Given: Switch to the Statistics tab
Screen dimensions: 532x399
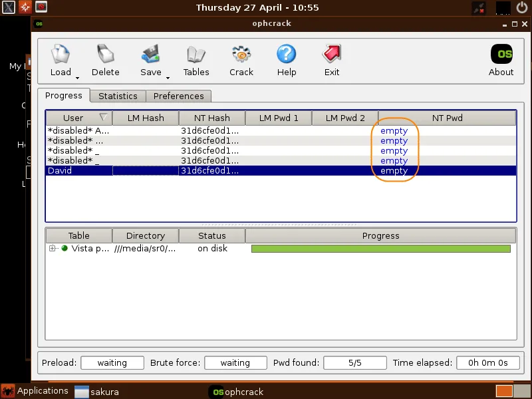Looking at the screenshot, I should click(x=118, y=96).
